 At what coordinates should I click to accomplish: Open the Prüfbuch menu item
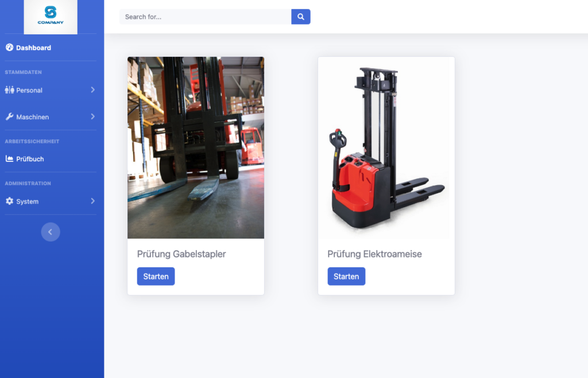(x=30, y=159)
